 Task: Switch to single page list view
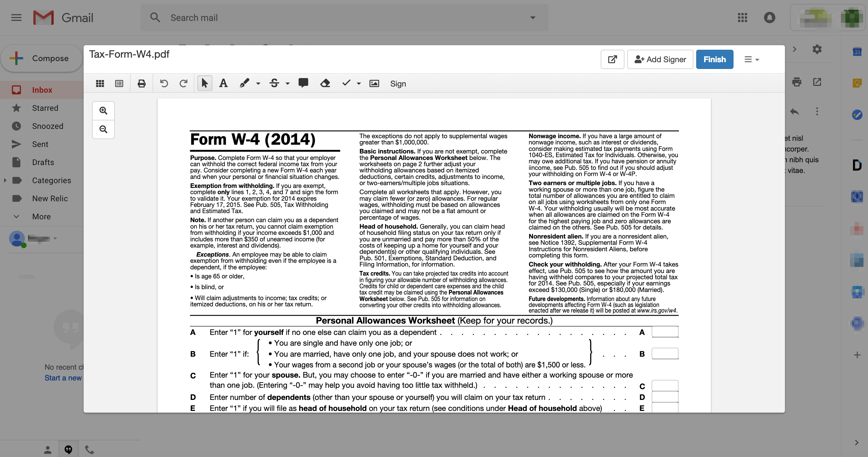tap(119, 83)
